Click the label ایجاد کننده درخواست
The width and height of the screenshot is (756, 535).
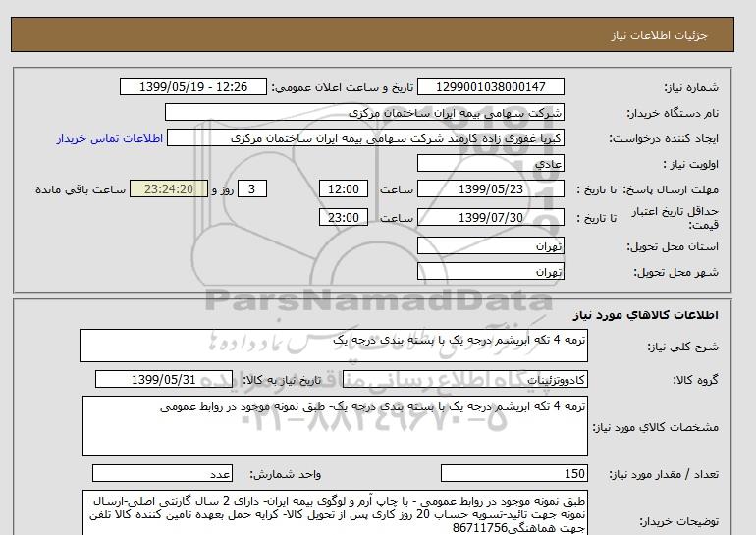pos(664,138)
